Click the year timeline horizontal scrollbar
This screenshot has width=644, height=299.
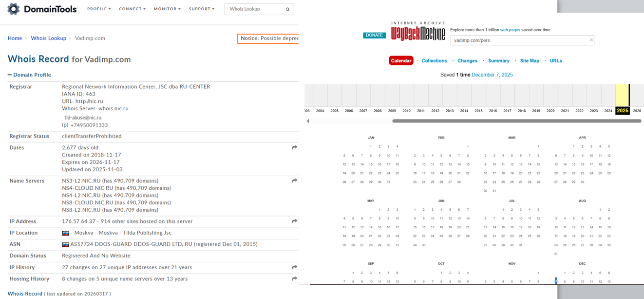516,121
